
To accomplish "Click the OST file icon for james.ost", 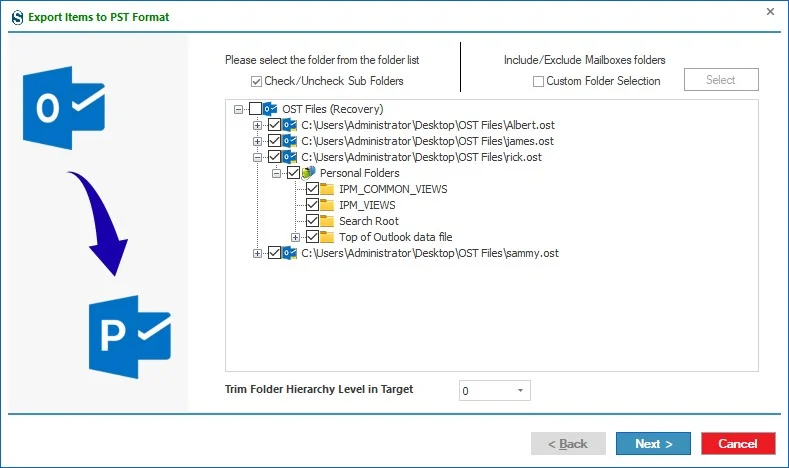I will [x=289, y=141].
